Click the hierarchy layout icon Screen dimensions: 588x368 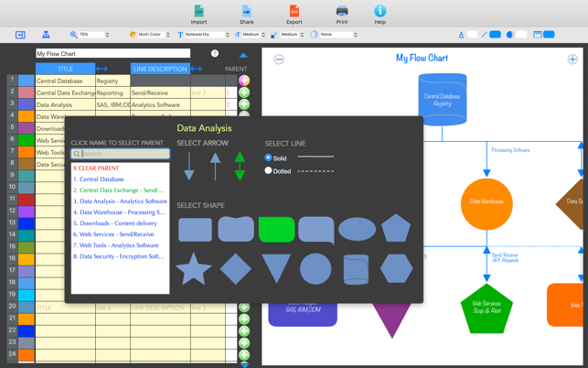click(x=46, y=35)
